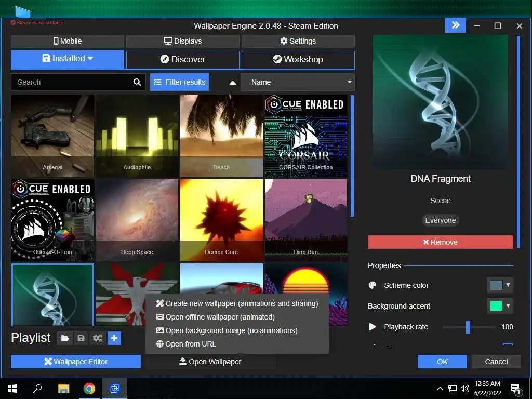Open playlist folder icon
This screenshot has width=532, height=399.
(x=65, y=338)
